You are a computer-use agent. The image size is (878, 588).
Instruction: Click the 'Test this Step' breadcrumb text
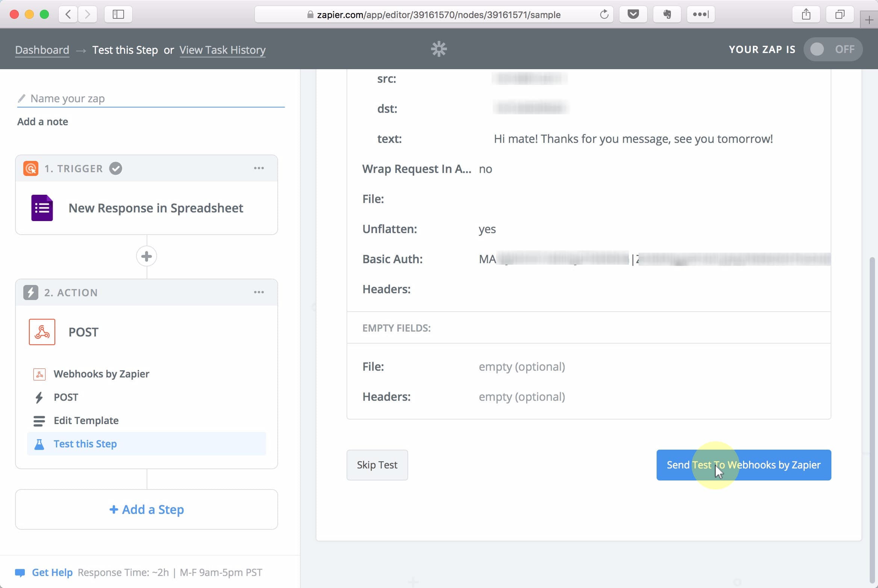click(125, 50)
